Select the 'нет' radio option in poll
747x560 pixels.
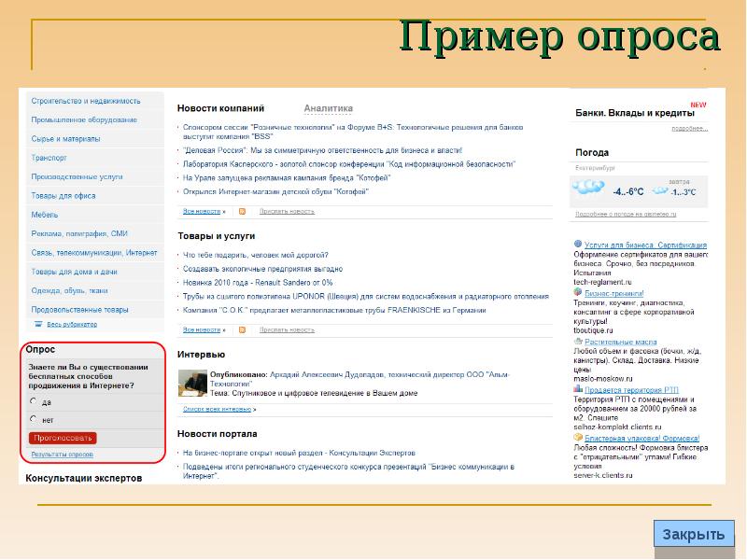click(35, 420)
